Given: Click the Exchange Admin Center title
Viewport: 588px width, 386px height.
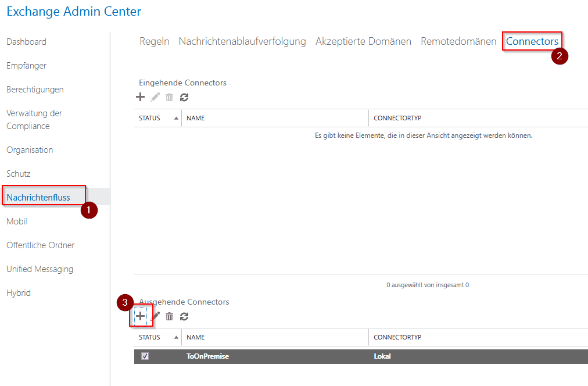Looking at the screenshot, I should 74,11.
